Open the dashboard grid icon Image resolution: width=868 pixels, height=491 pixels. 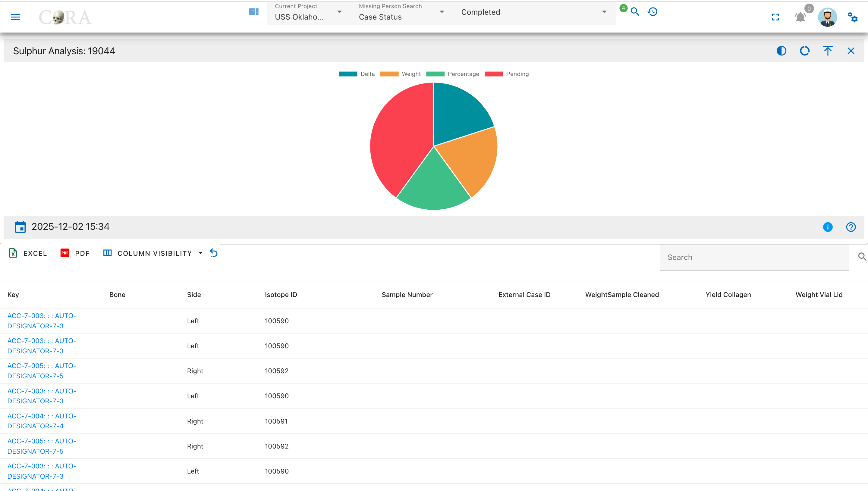(253, 12)
